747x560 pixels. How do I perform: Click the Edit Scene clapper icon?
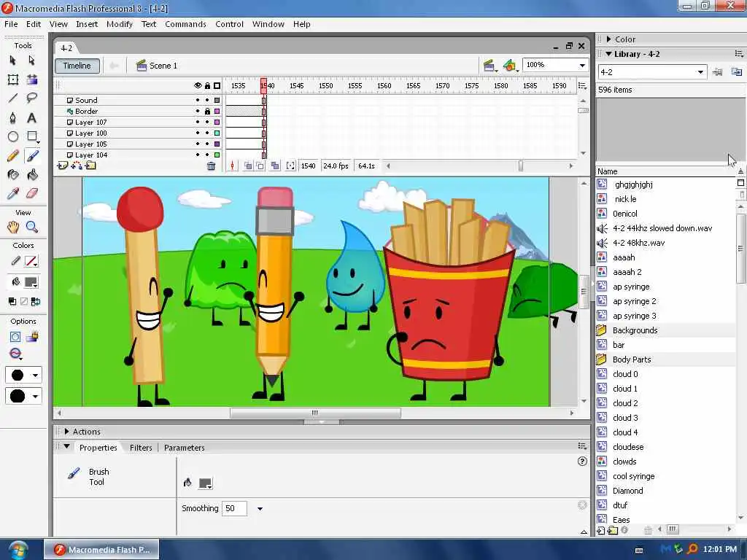tap(489, 66)
